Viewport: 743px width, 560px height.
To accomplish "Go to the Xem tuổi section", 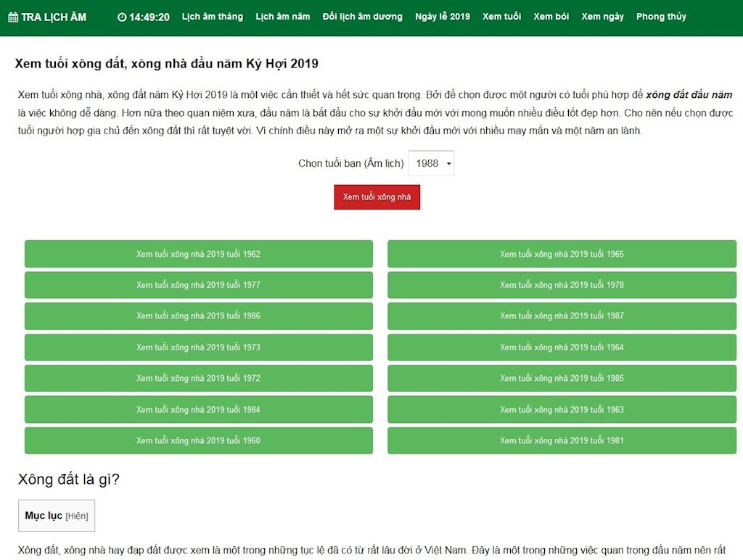I will (501, 16).
